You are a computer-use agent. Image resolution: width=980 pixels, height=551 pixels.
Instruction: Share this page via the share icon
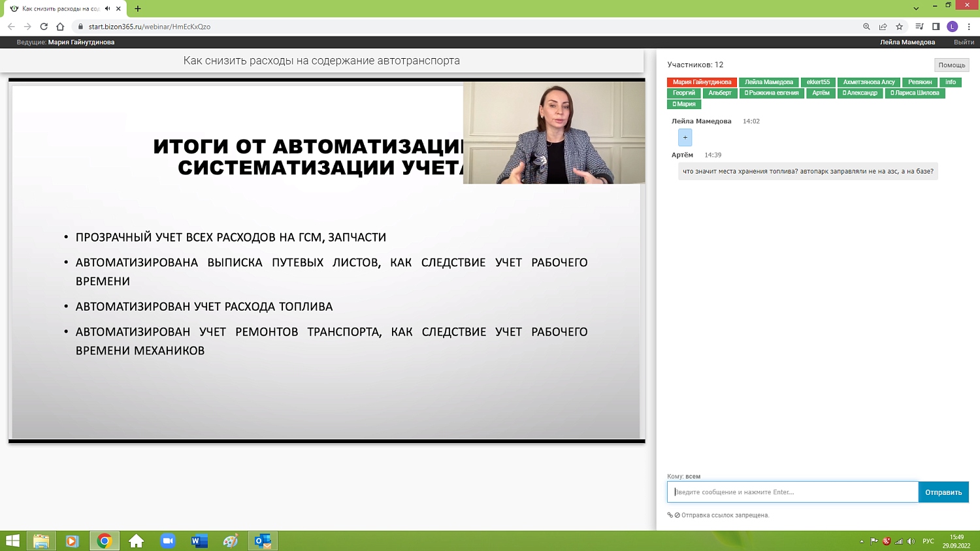tap(883, 27)
